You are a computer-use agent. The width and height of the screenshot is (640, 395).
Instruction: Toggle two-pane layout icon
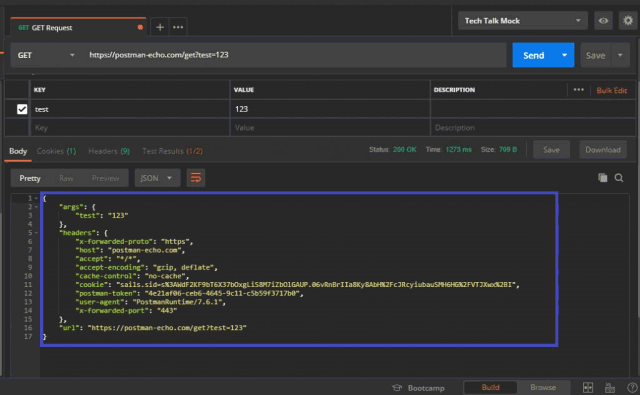[588, 388]
